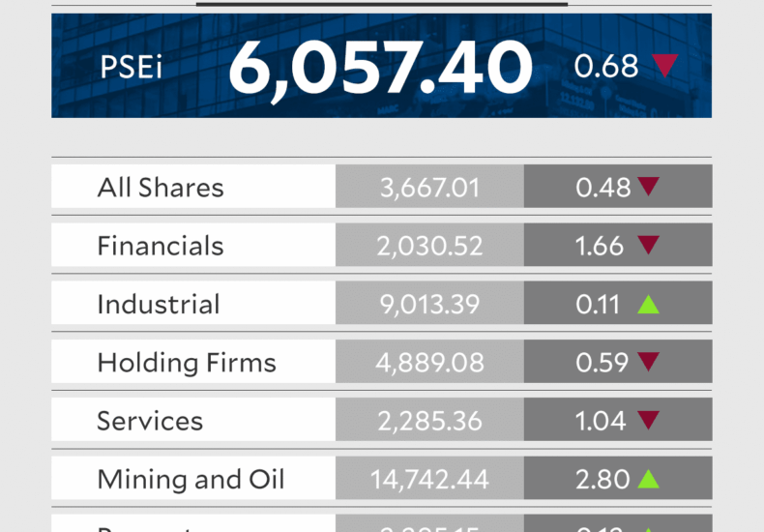Click Industrial value 9,013.39
Image resolution: width=764 pixels, height=532 pixels.
tap(429, 305)
